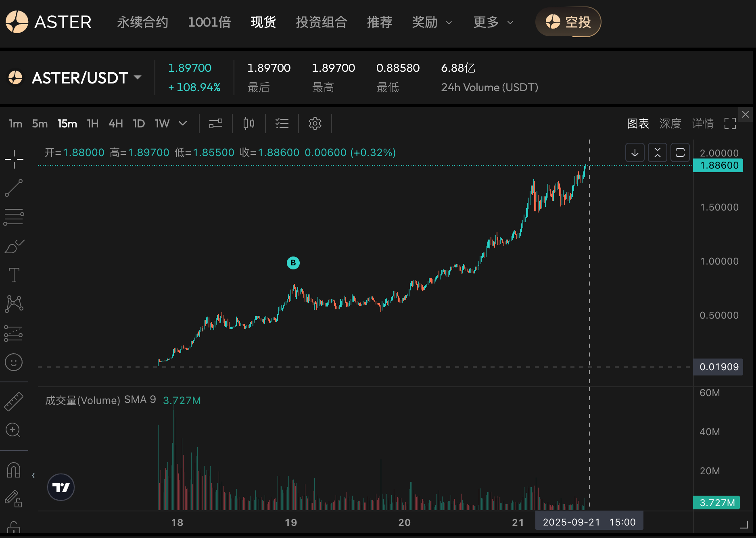This screenshot has height=538, width=756.
Task: Choose the brush drawing tool
Action: [x=14, y=246]
